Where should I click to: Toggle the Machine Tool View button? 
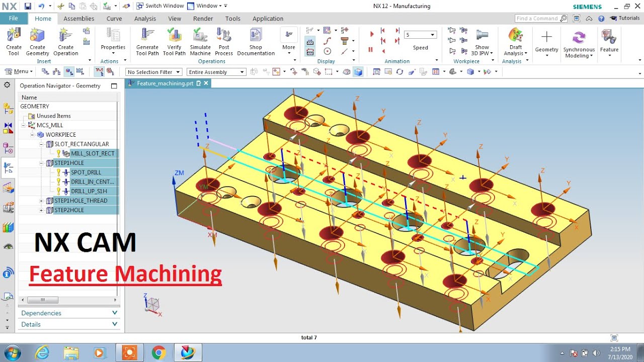[57, 72]
